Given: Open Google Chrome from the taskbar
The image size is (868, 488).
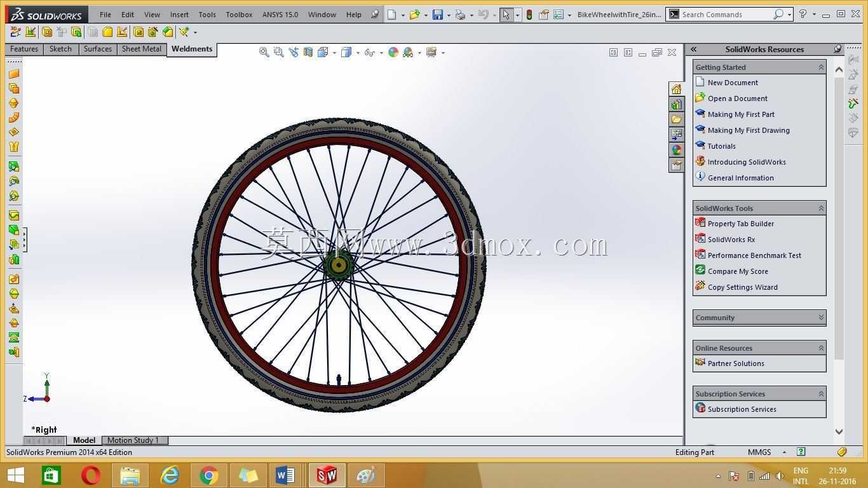Looking at the screenshot, I should tap(208, 475).
